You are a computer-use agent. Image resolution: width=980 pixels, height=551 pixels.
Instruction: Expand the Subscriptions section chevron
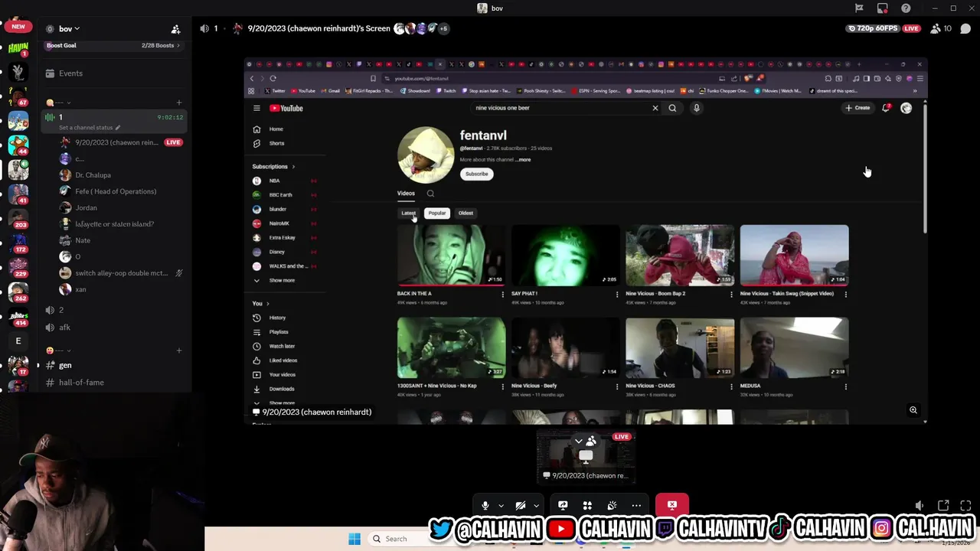click(x=292, y=166)
